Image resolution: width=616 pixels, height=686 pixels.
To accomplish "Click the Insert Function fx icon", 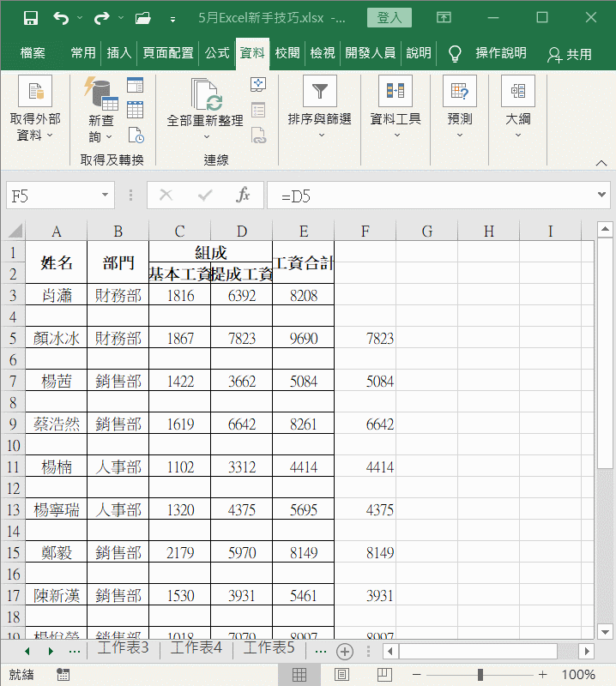I will tap(243, 196).
